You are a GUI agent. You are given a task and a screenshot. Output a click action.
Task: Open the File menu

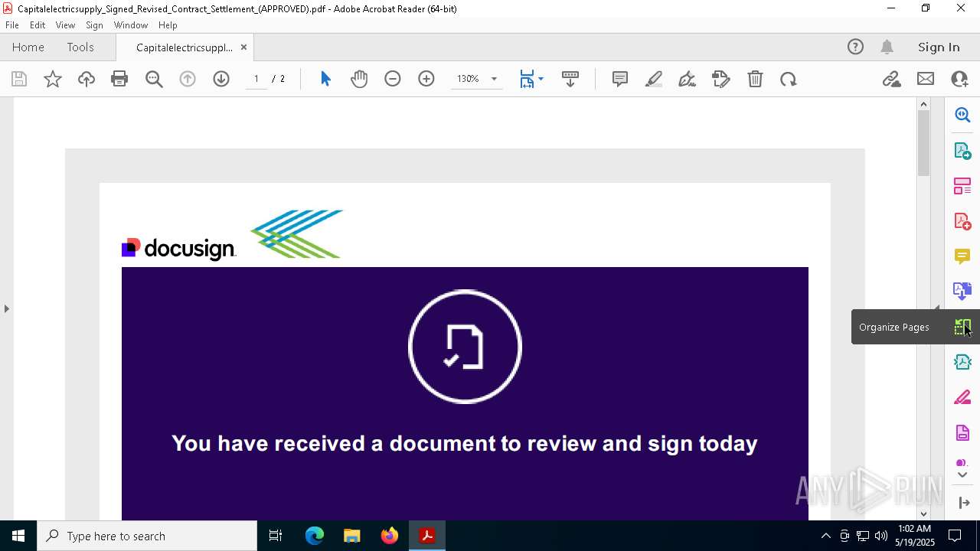12,25
